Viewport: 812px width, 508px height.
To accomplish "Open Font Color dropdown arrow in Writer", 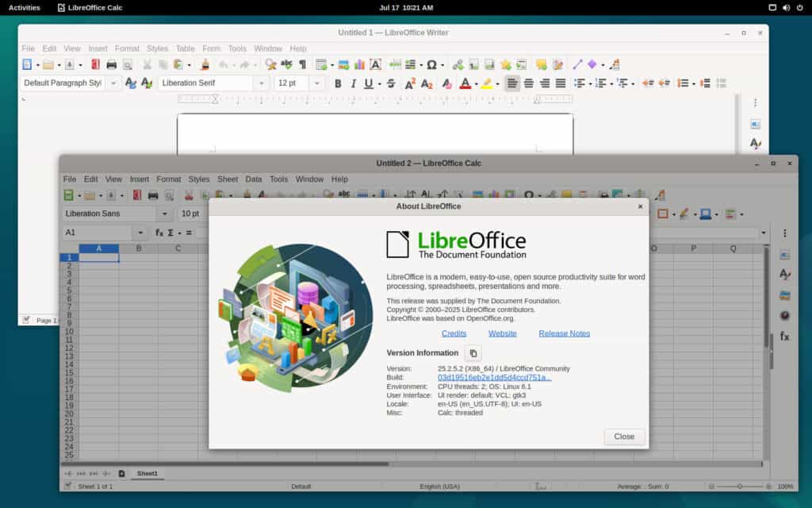I will click(x=476, y=84).
